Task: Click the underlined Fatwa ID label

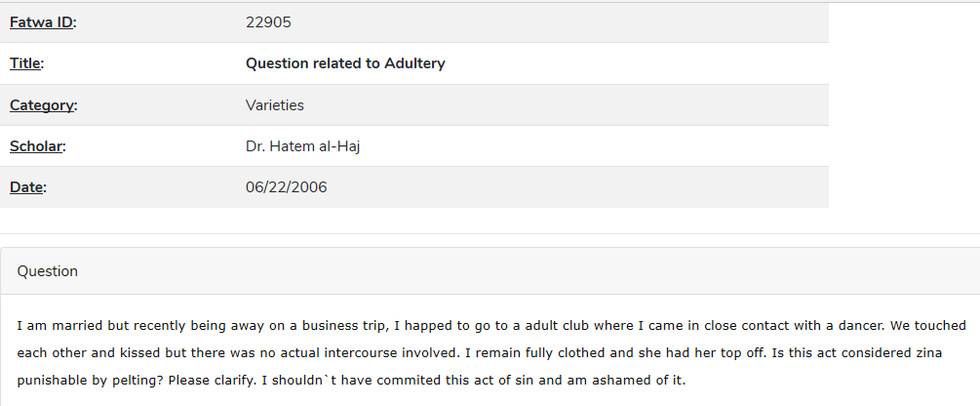Action: [41, 22]
